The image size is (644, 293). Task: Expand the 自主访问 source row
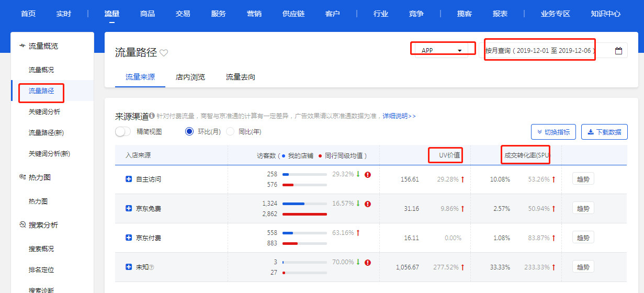tap(129, 179)
